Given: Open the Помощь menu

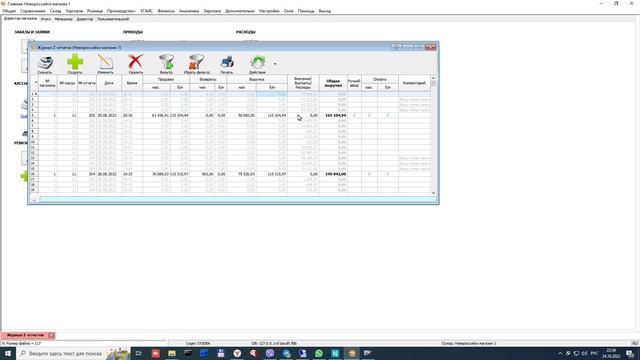Looking at the screenshot, I should point(306,11).
